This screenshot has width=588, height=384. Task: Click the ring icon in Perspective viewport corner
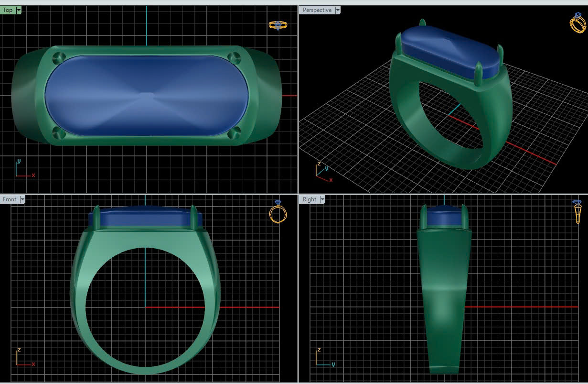pyautogui.click(x=577, y=22)
